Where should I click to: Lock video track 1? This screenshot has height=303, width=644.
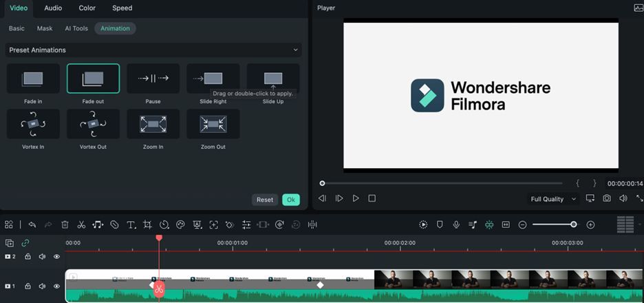pyautogui.click(x=28, y=286)
